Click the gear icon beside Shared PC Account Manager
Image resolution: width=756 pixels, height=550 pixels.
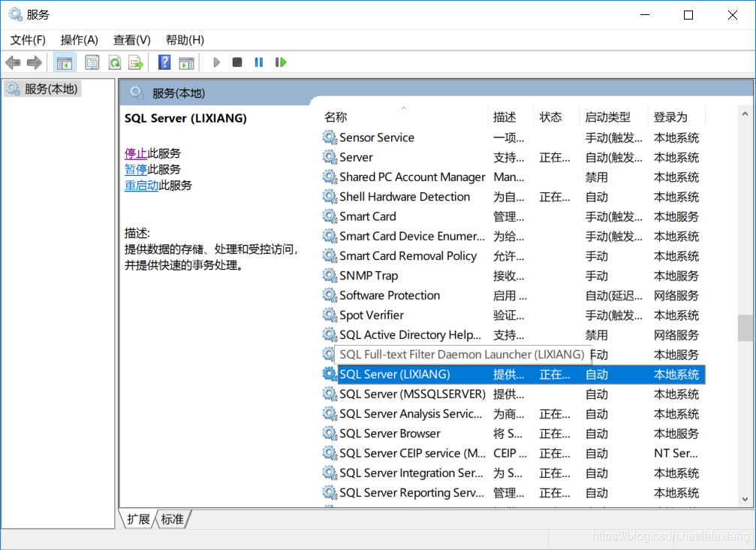pos(330,177)
